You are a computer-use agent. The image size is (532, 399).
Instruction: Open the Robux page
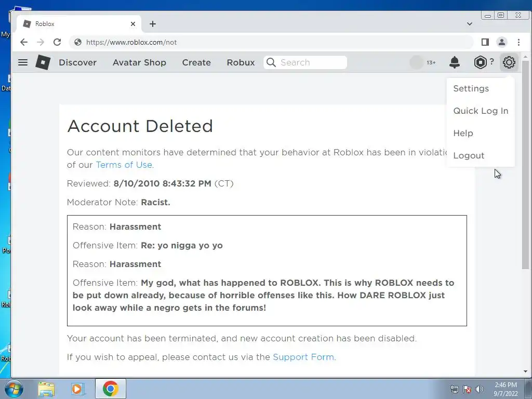click(x=241, y=62)
